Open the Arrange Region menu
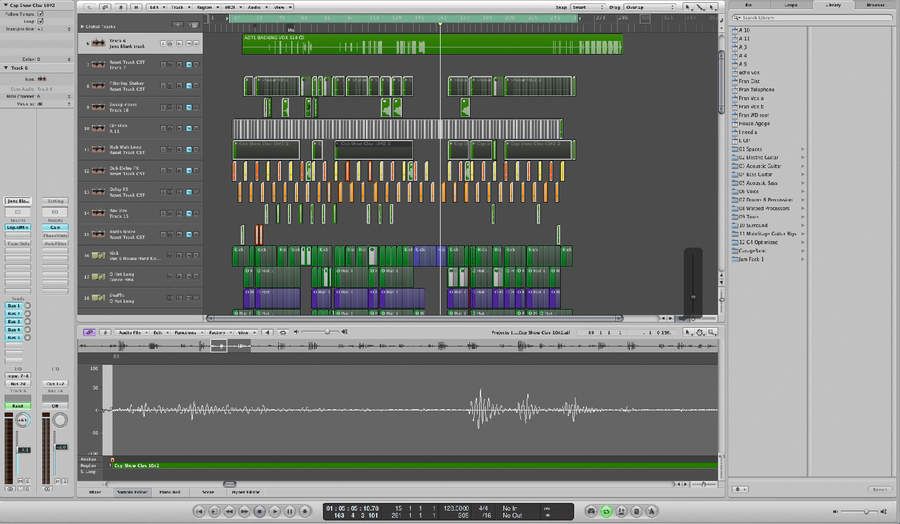The width and height of the screenshot is (900, 524). 207,7
